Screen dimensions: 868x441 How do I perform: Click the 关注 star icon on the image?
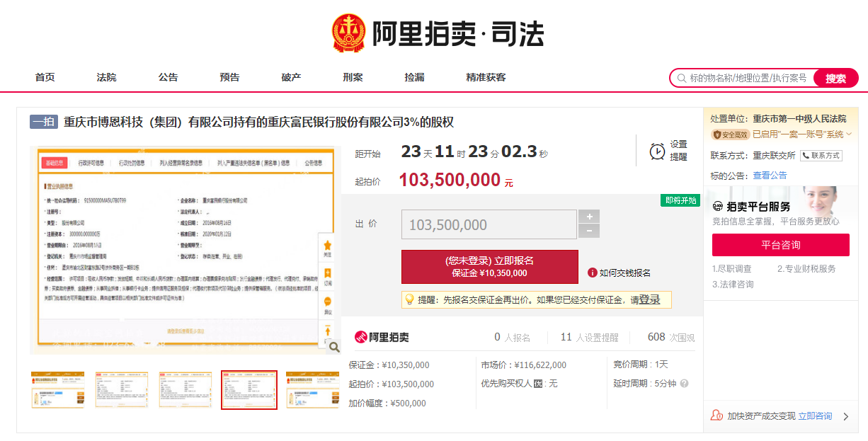pos(327,247)
